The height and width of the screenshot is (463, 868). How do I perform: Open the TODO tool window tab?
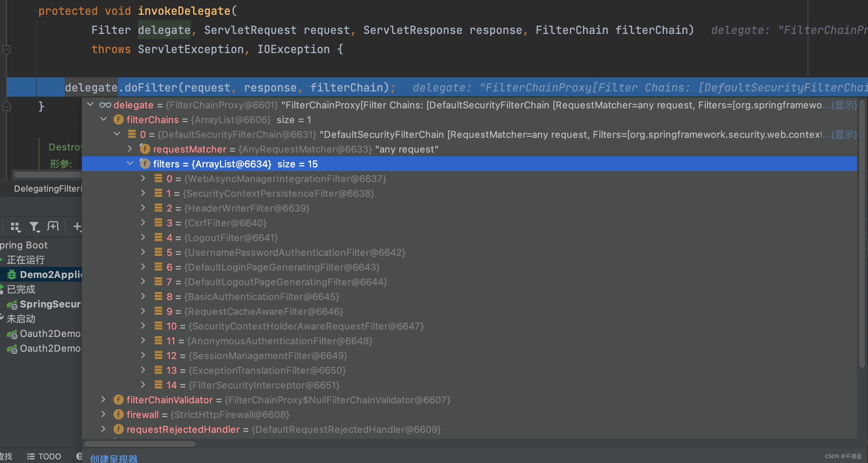44,456
